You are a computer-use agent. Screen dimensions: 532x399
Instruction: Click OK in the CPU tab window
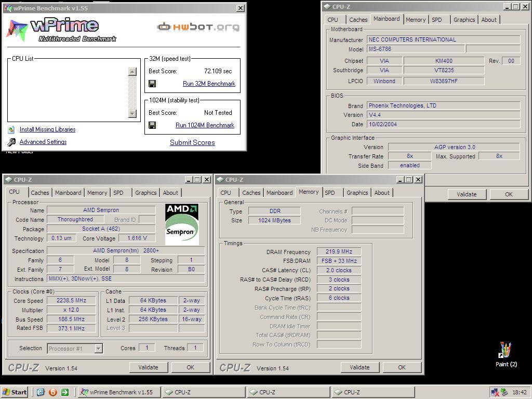click(x=190, y=367)
